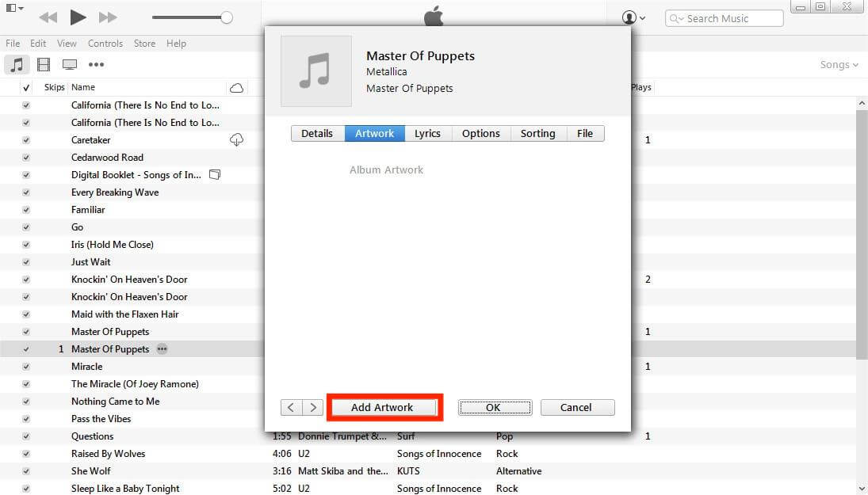Click the booklet icon beside Digital Booklet
Screen dimensions: 868x495
pos(215,175)
